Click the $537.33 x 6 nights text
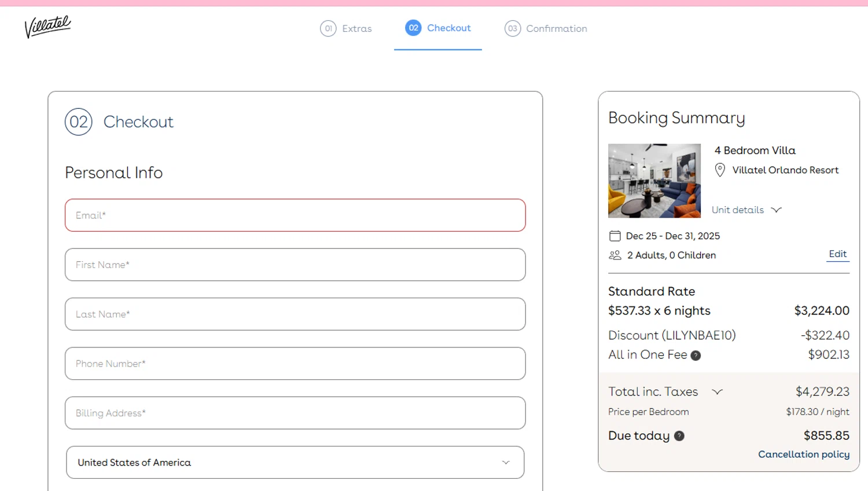Screen dimensions: 868x491 point(659,311)
